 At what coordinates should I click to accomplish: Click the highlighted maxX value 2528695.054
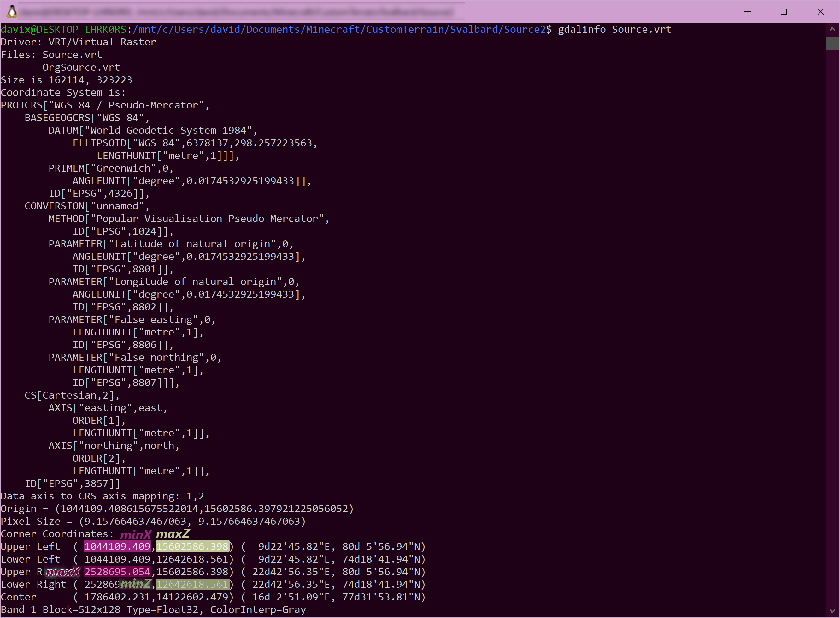tap(117, 572)
